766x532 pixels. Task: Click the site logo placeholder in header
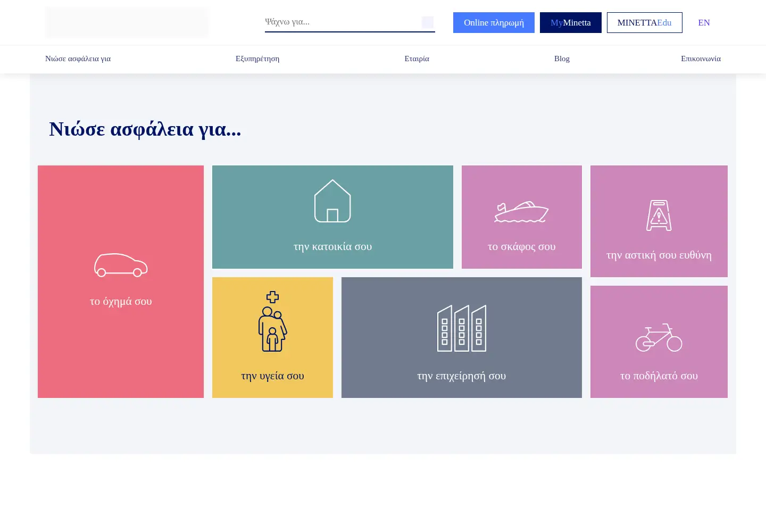pyautogui.click(x=127, y=22)
